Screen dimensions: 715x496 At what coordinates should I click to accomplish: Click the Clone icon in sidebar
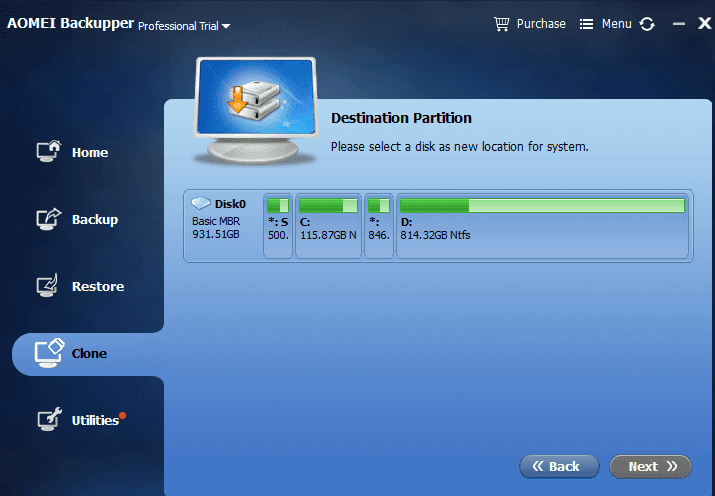click(x=49, y=353)
